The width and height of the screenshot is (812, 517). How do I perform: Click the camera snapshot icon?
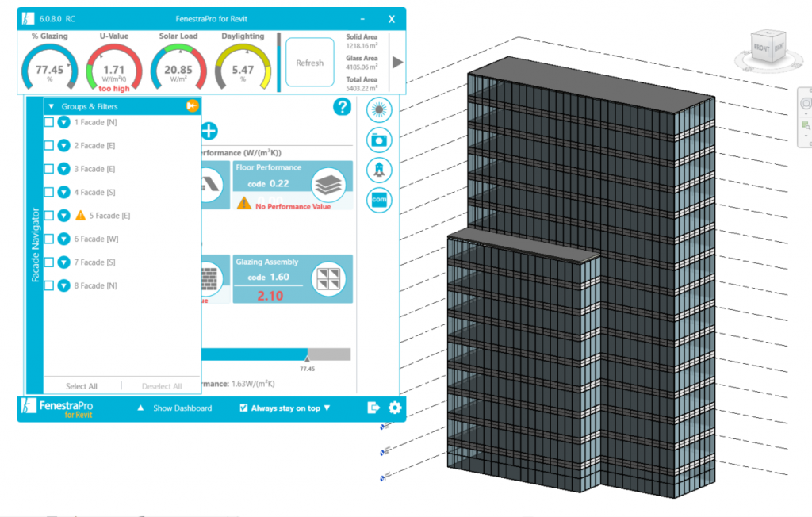379,140
